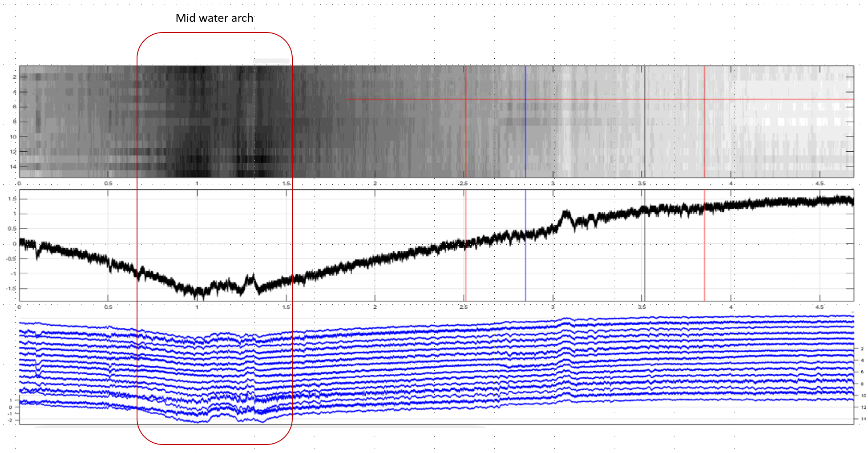Click the rightmost red vertical marker in the middle plot
This screenshot has height=453, width=868.
[x=704, y=267]
